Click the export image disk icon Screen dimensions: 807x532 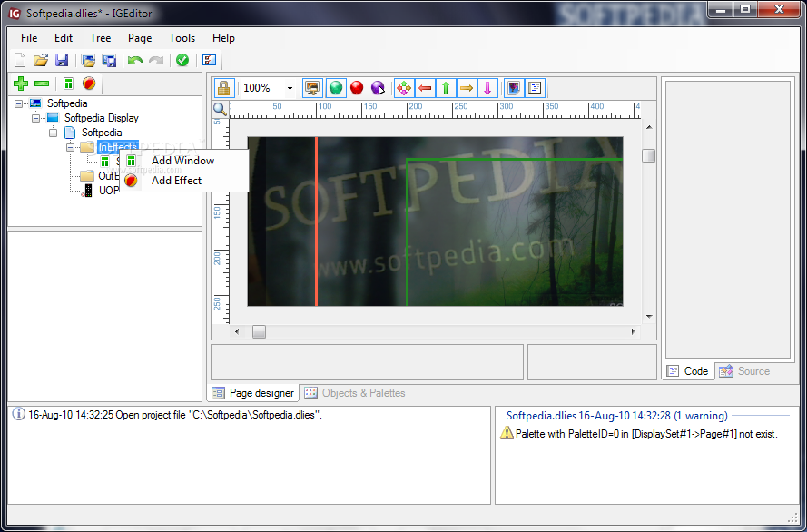(109, 60)
